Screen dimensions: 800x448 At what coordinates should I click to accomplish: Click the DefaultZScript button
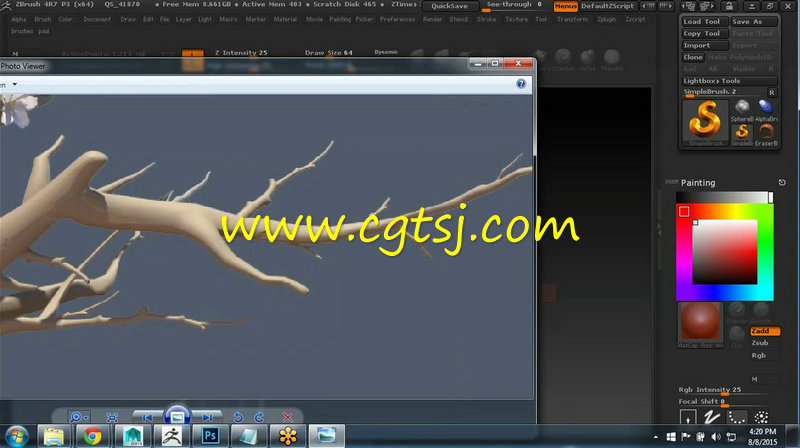click(x=607, y=6)
